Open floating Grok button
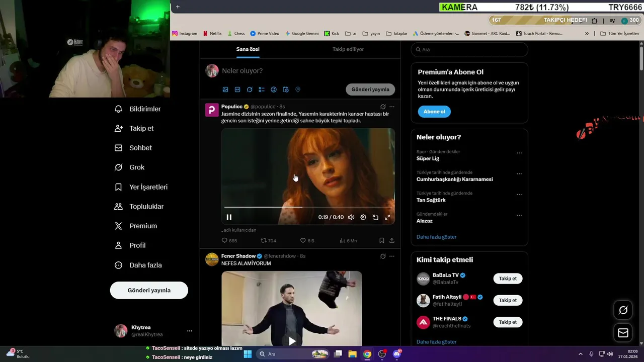Viewport: 644px width, 362px height. pos(623,310)
